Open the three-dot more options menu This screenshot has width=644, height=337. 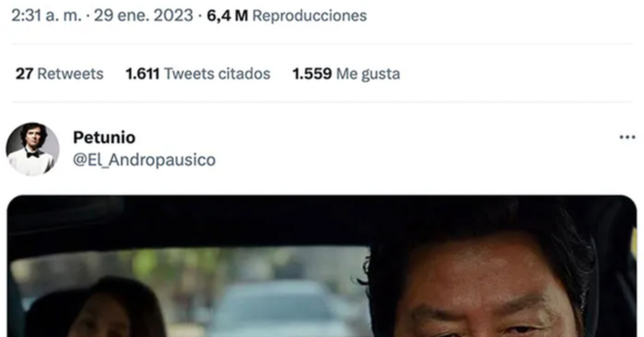(x=627, y=137)
